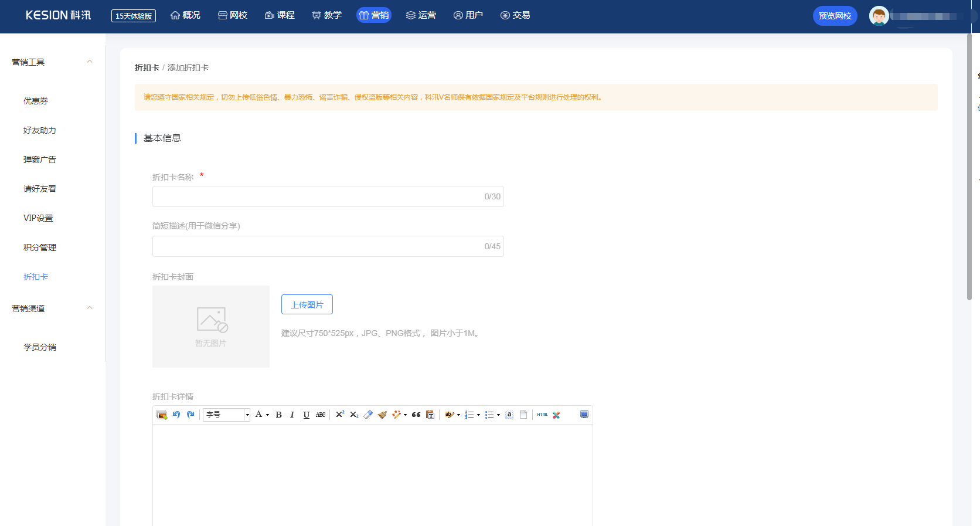Collapse the 营销渠道 sidebar section

point(90,308)
